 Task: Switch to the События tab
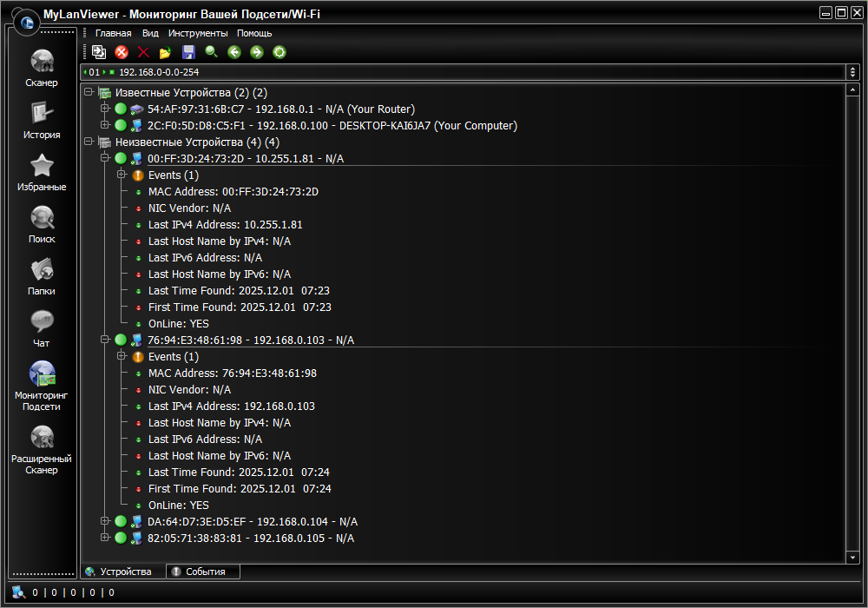coord(204,572)
